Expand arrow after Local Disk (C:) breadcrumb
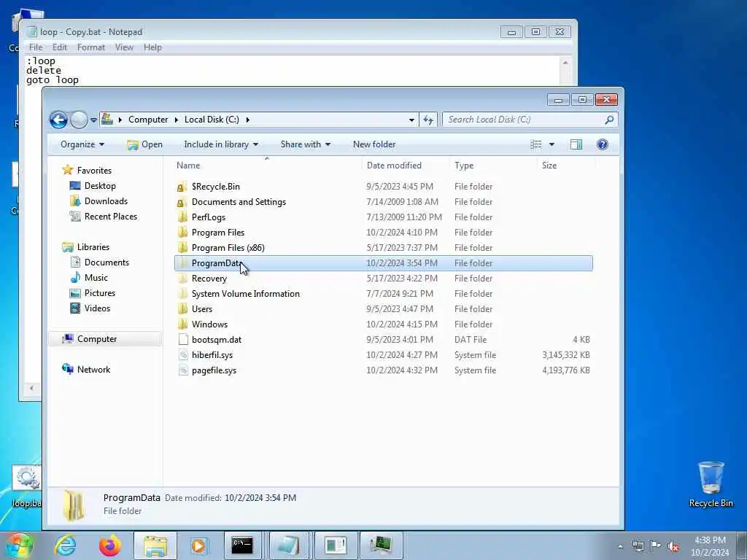Image resolution: width=747 pixels, height=560 pixels. (x=247, y=120)
